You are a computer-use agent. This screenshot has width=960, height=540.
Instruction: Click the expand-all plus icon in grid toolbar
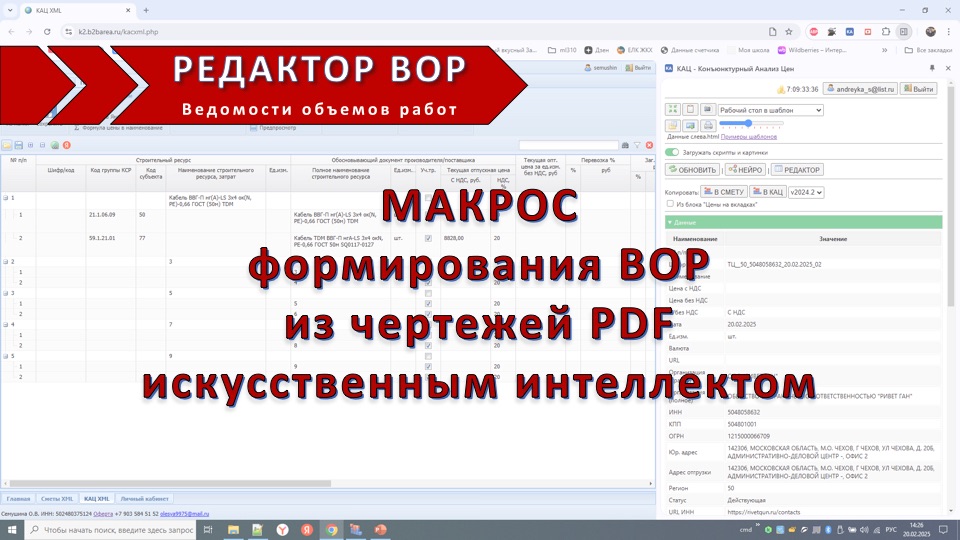[x=30, y=145]
